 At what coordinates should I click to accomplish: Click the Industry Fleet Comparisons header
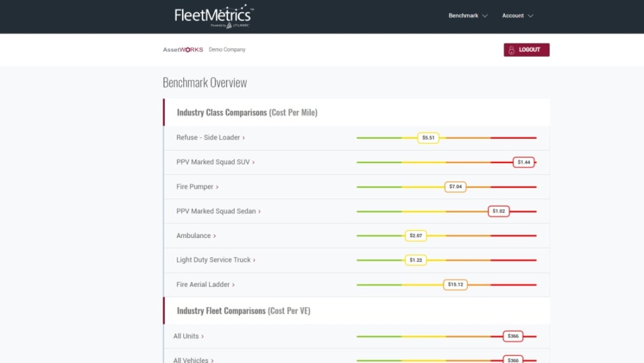pyautogui.click(x=243, y=311)
